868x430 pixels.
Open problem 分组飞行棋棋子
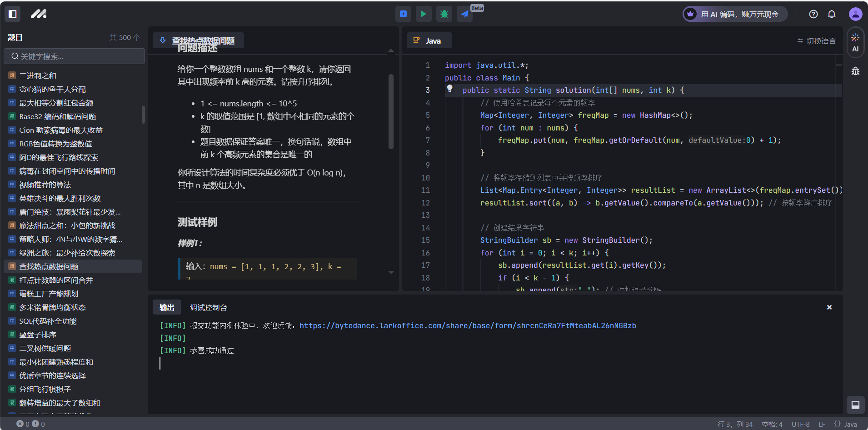pos(73,389)
